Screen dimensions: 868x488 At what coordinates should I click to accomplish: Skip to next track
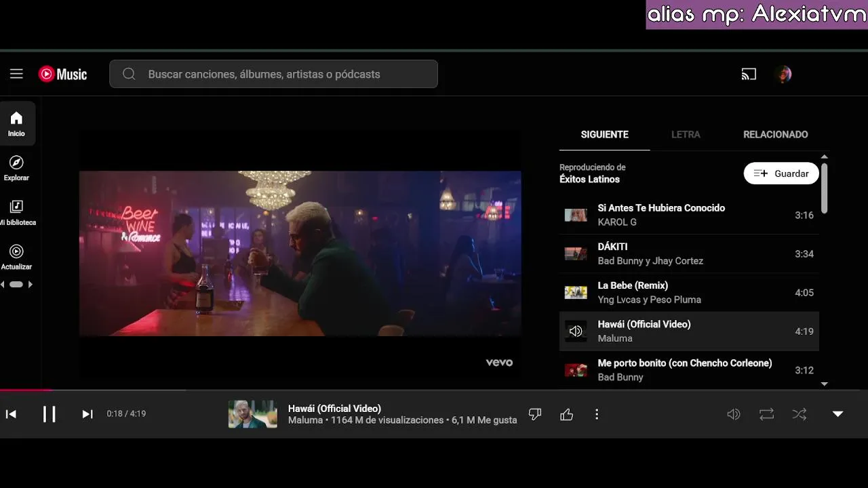click(87, 414)
